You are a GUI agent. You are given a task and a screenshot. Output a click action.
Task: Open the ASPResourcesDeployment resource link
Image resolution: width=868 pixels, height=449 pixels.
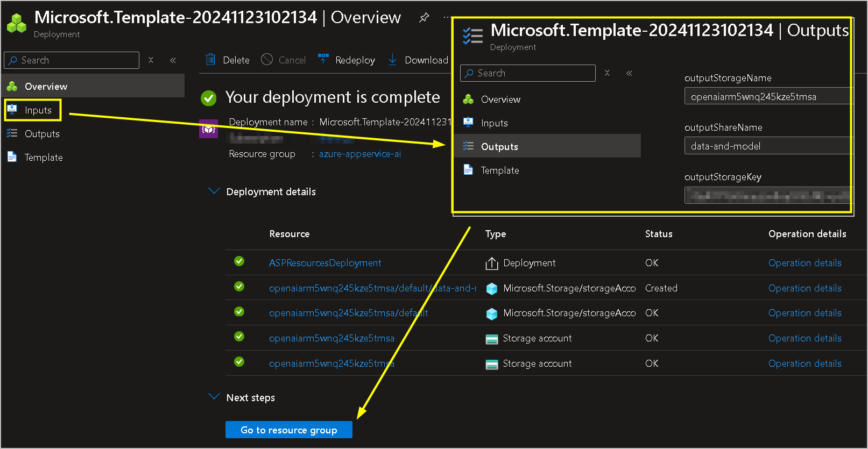325,263
